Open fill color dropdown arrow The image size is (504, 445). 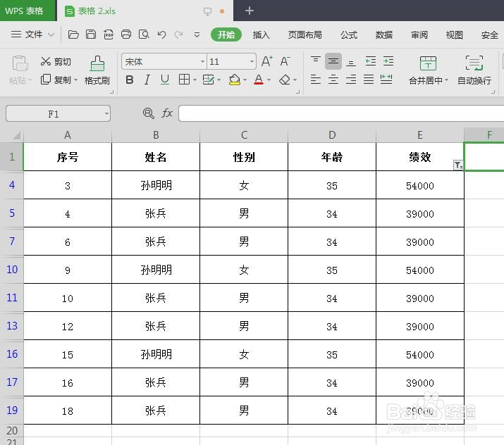245,80
